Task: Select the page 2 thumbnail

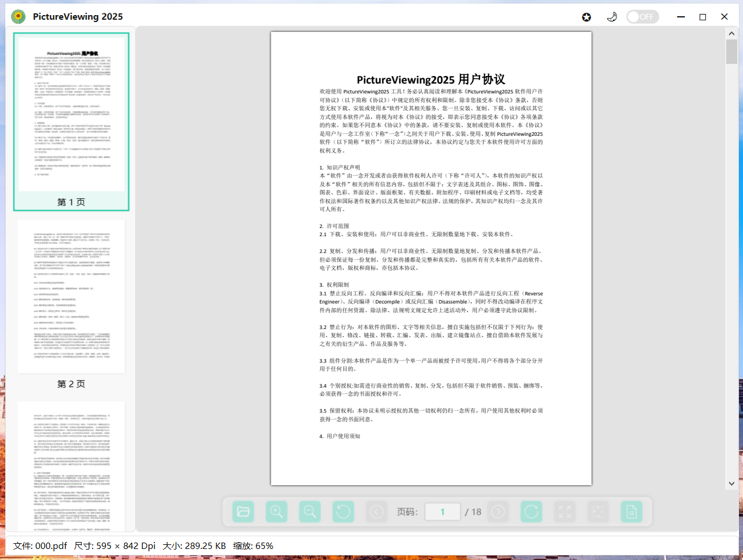Action: pyautogui.click(x=71, y=297)
